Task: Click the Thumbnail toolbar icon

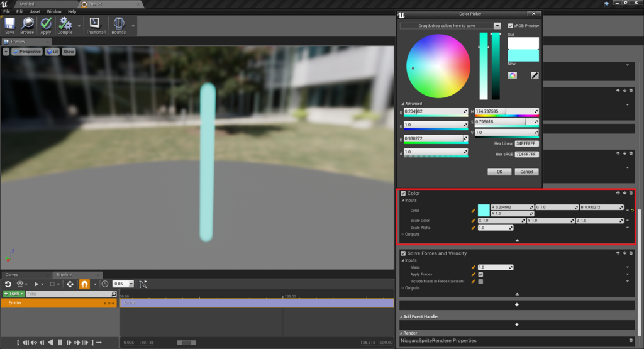Action: click(x=96, y=26)
